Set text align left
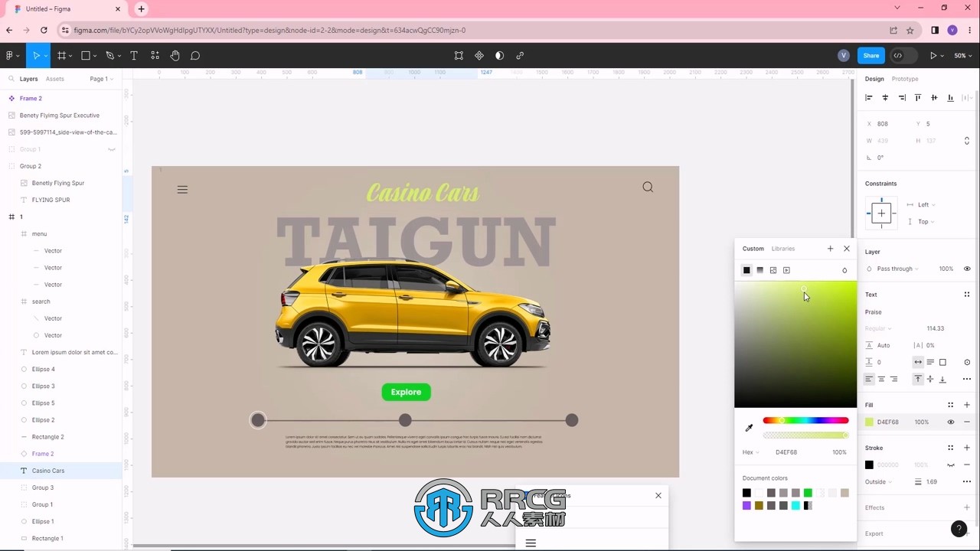This screenshot has width=980, height=551. (x=869, y=380)
